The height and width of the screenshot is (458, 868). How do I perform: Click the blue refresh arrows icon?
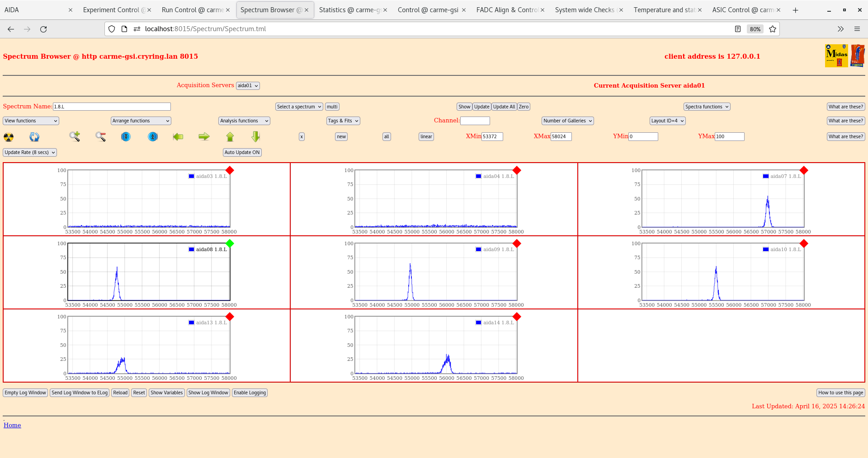click(34, 137)
